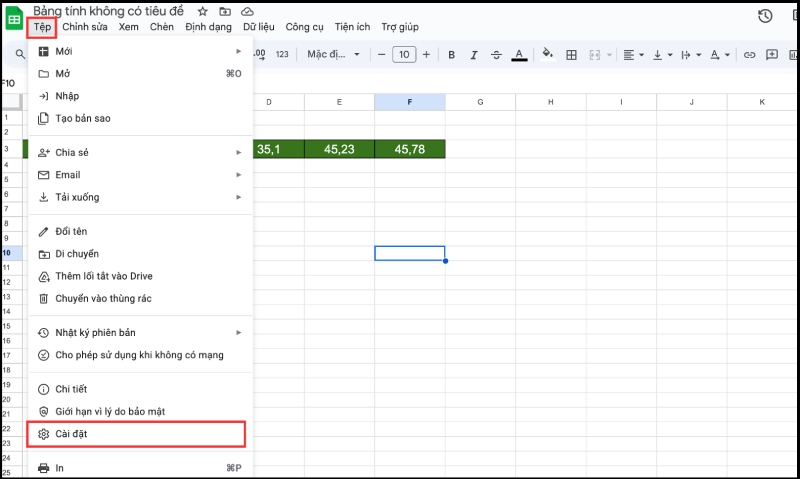
Task: Click the insert chart icon
Action: (794, 55)
